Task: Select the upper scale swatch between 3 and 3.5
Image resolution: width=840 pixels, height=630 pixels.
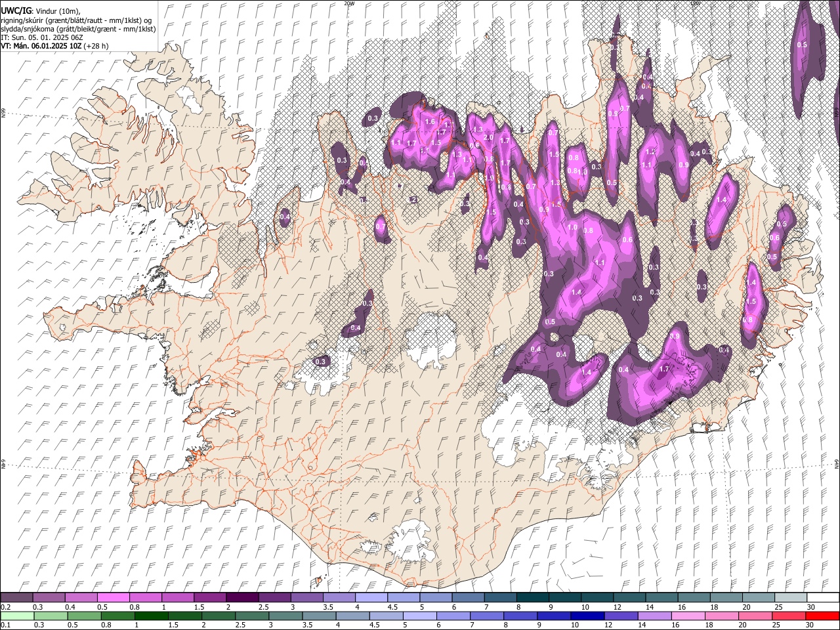Action: [x=306, y=597]
